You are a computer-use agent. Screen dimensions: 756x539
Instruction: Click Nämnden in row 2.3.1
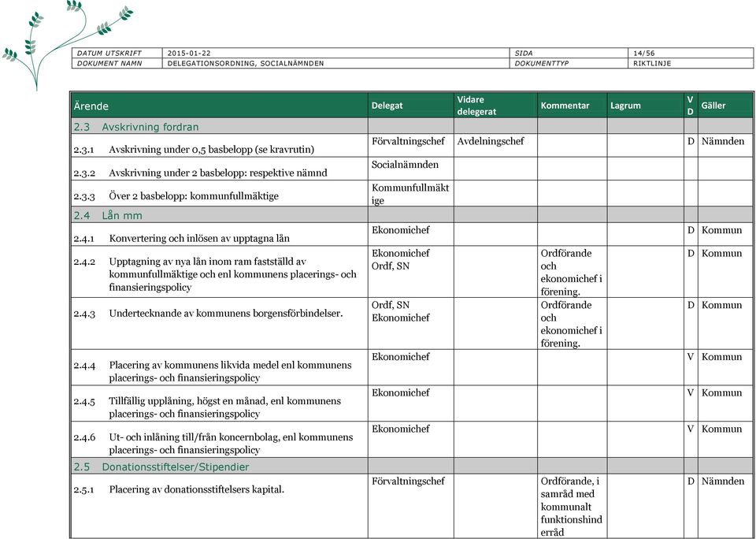(723, 141)
